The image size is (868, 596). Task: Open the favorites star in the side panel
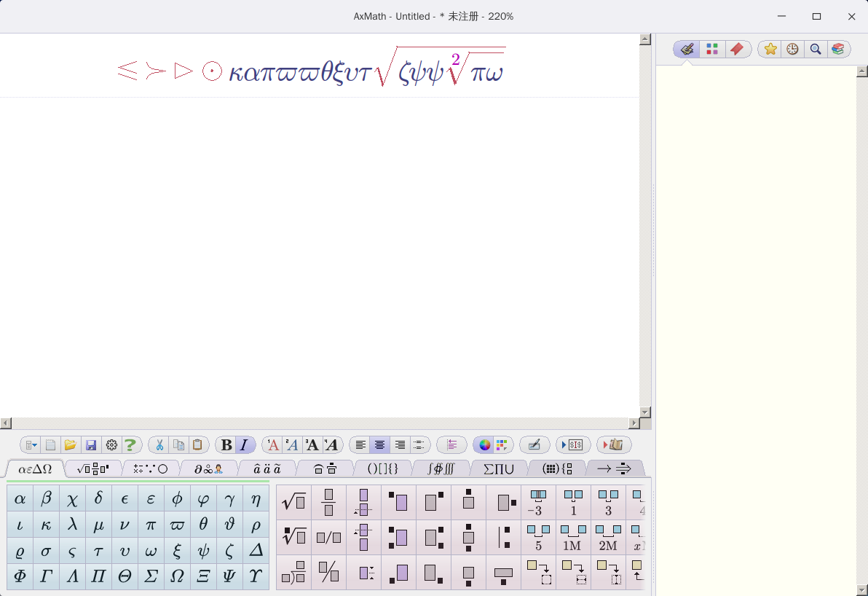pos(770,49)
